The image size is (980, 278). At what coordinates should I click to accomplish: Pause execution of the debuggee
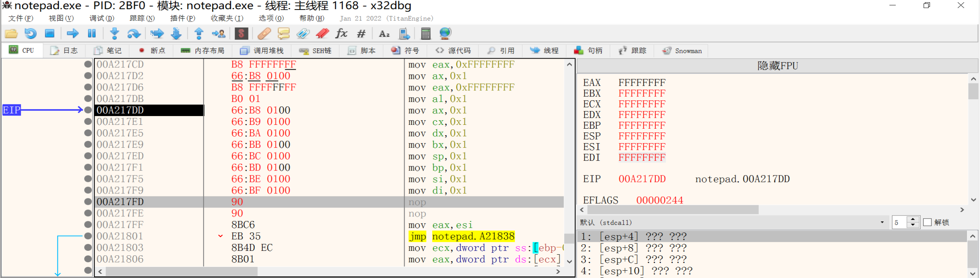92,34
